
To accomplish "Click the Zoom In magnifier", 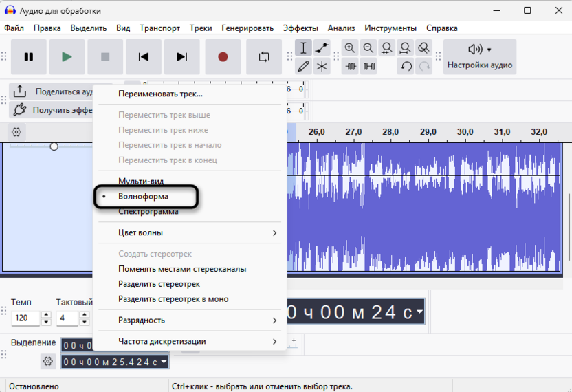I will coord(350,48).
